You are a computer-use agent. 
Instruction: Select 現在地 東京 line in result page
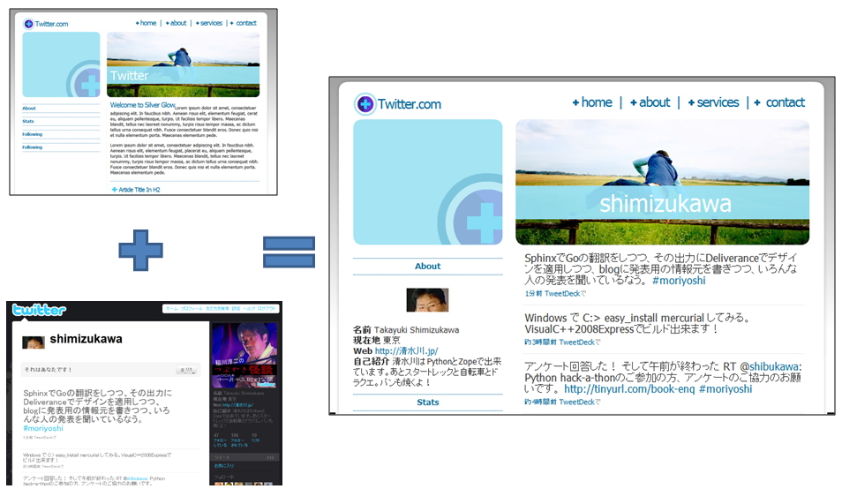tap(377, 340)
